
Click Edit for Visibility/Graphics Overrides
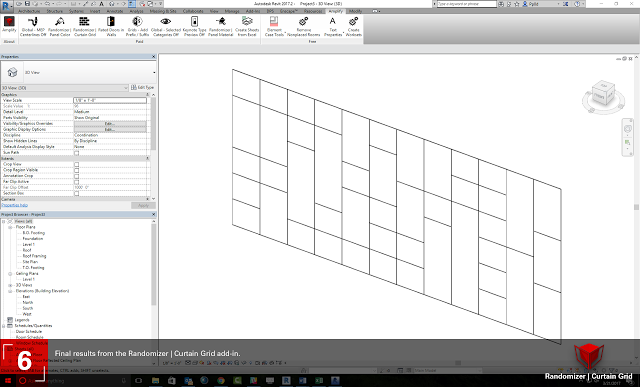[x=110, y=123]
